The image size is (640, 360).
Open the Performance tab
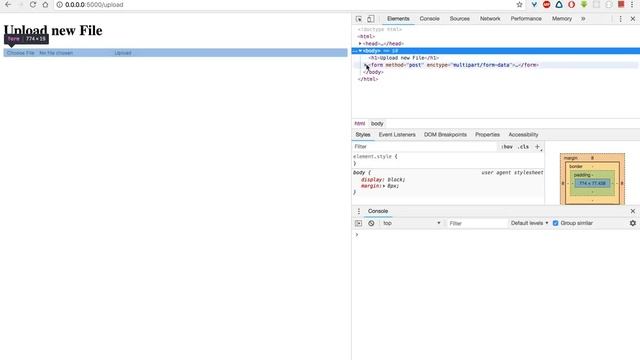pos(526,19)
